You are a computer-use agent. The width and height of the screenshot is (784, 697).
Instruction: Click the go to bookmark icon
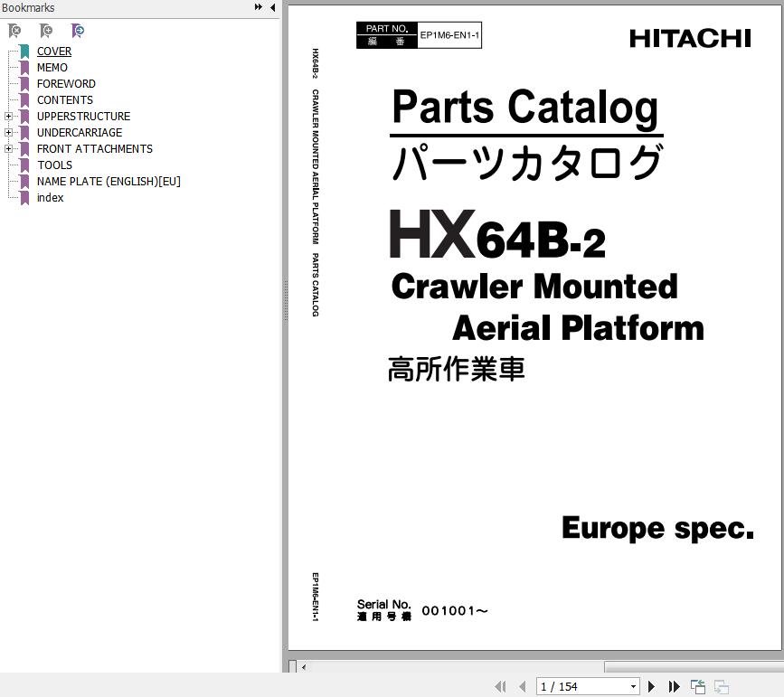[78, 31]
